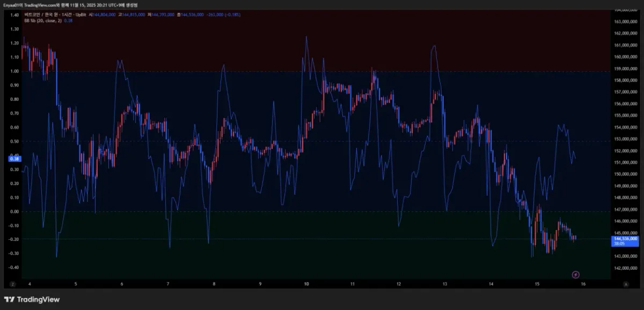
Task: Click date label 15 on time axis
Action: point(537,283)
